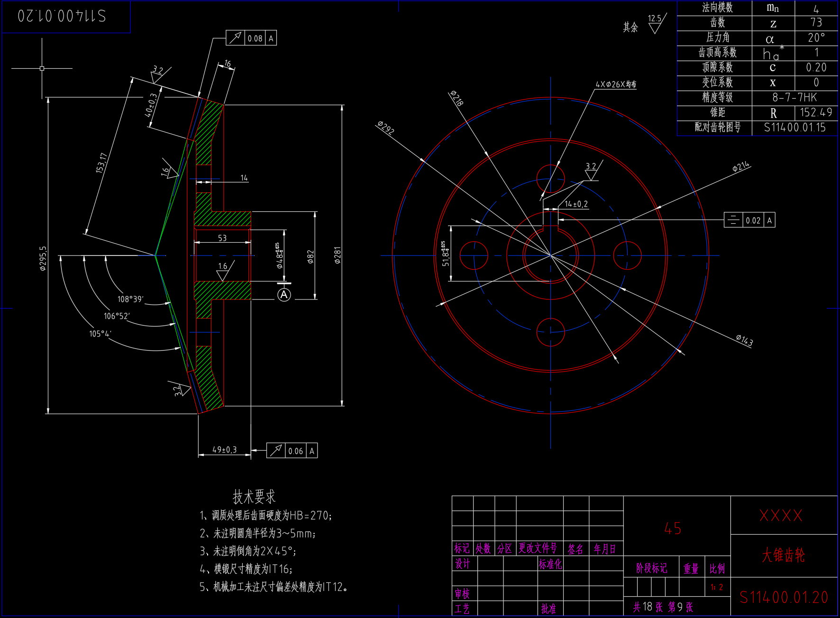Pick the 49±0.3 width dimension

224,450
